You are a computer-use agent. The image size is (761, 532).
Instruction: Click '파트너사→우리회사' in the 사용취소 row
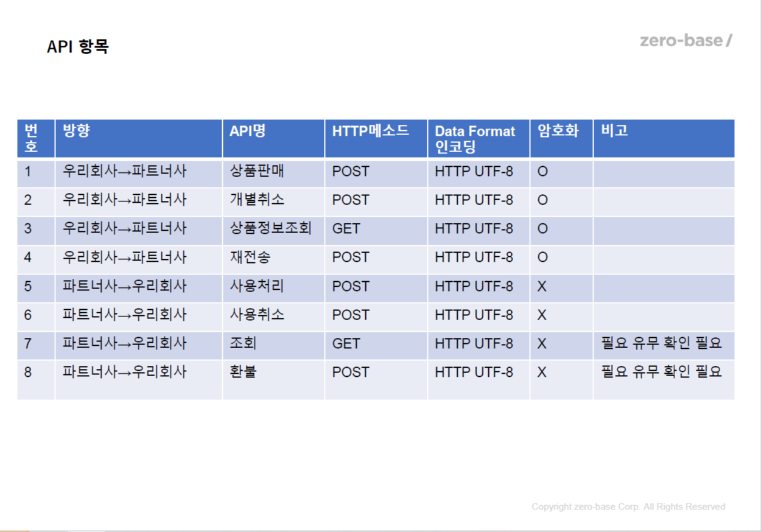coord(139,316)
